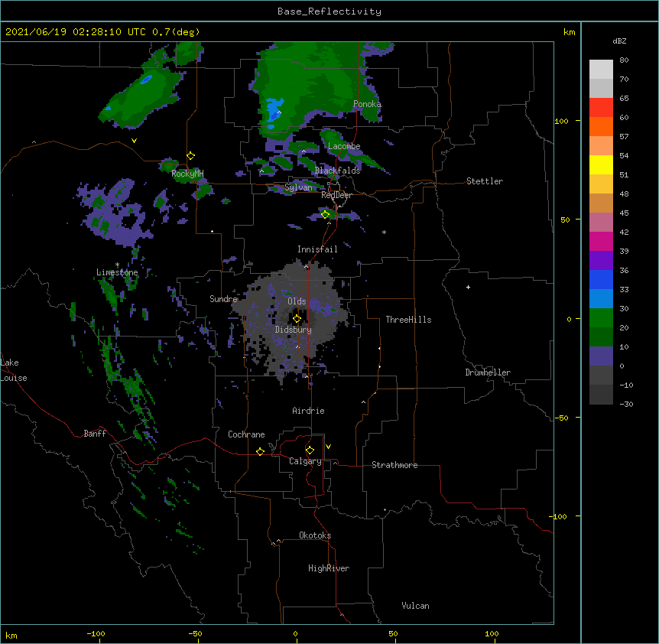Click the yellow diamond marker above Calgary label
659x644 pixels.
(x=310, y=450)
